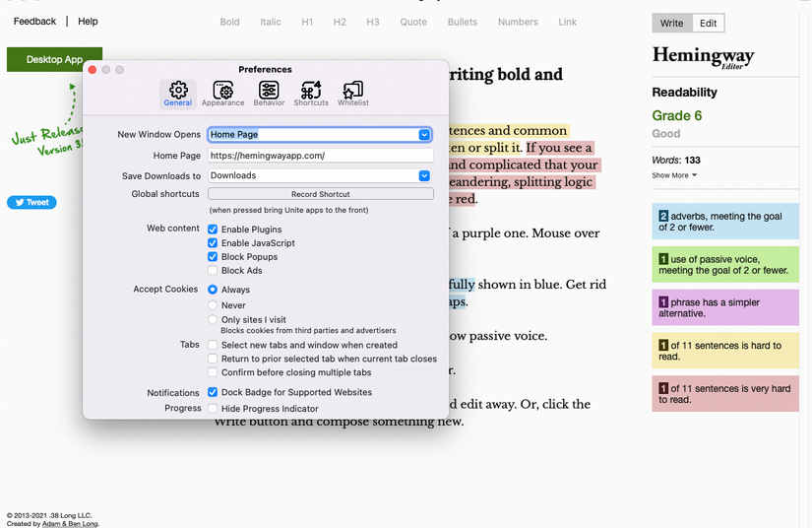Check Return to prior selected tab option
This screenshot has height=528, width=812.
click(213, 359)
